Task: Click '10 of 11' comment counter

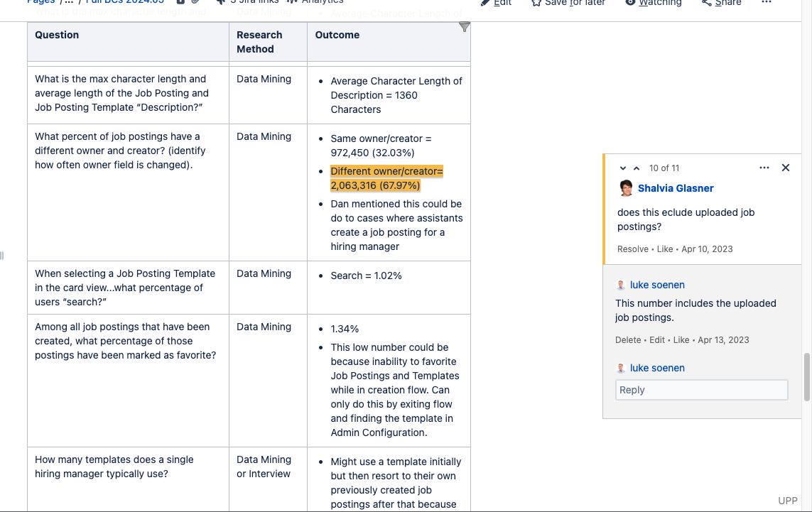Action: click(x=664, y=168)
